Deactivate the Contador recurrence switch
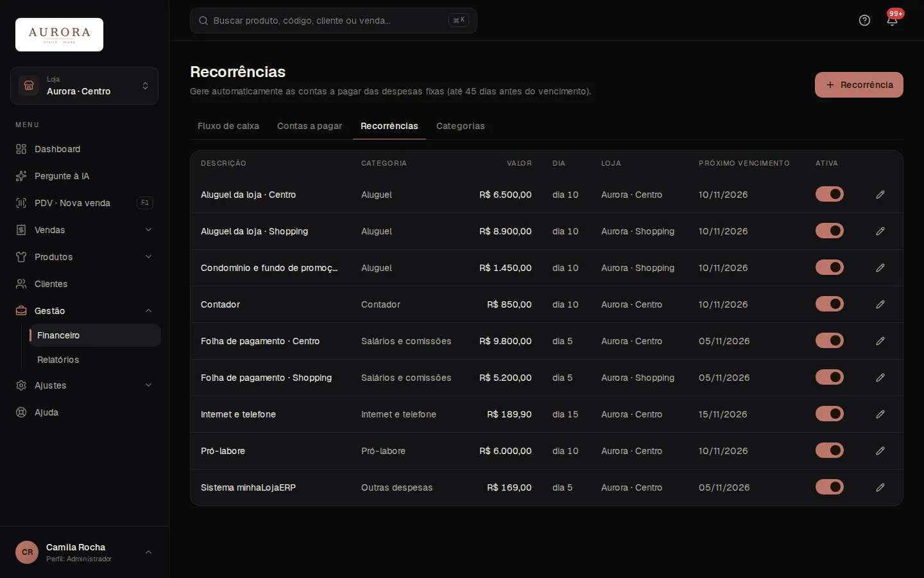Screen dimensions: 924x578 tap(830, 304)
